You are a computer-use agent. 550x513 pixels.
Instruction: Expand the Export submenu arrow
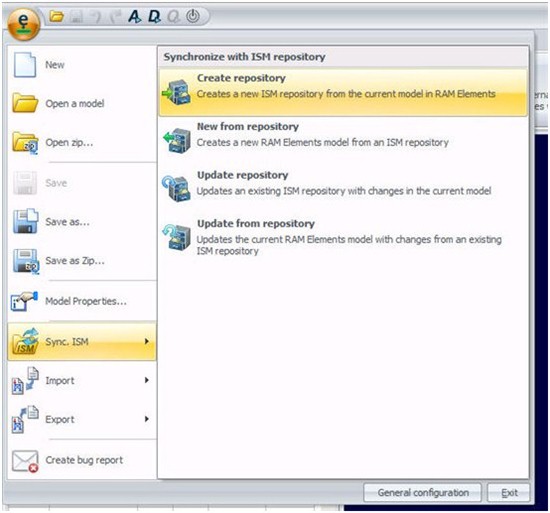click(x=147, y=419)
